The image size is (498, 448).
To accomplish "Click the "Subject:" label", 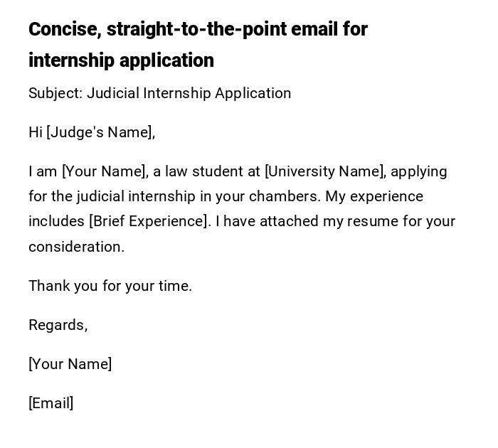I will pyautogui.click(x=55, y=93).
